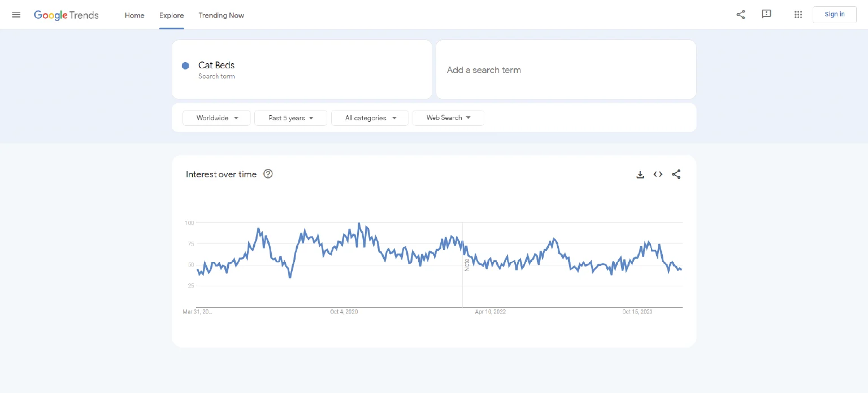868x393 pixels.
Task: Click the Sign in button
Action: (834, 15)
